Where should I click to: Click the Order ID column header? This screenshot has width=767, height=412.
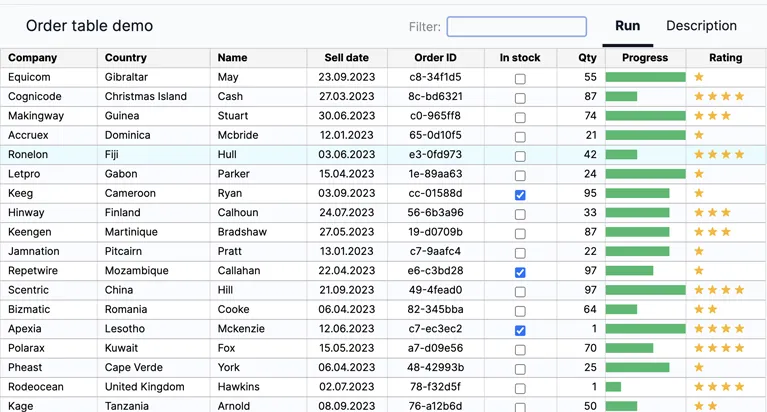click(x=435, y=58)
